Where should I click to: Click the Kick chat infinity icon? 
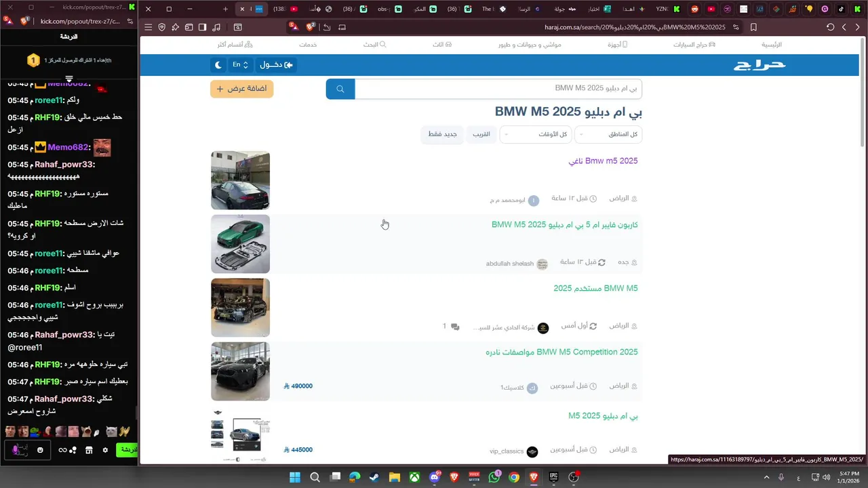click(x=62, y=450)
